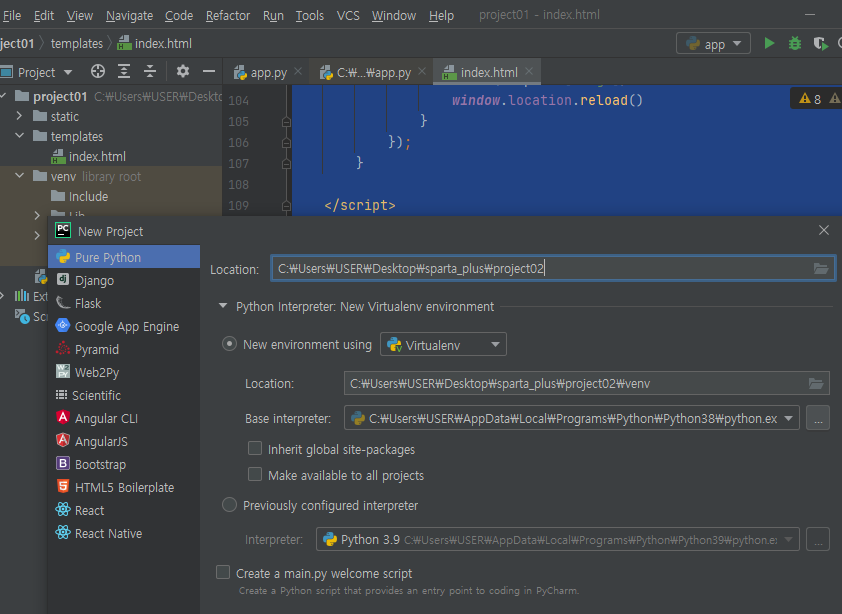
Task: Close the first app.py editor tab
Action: coord(298,71)
